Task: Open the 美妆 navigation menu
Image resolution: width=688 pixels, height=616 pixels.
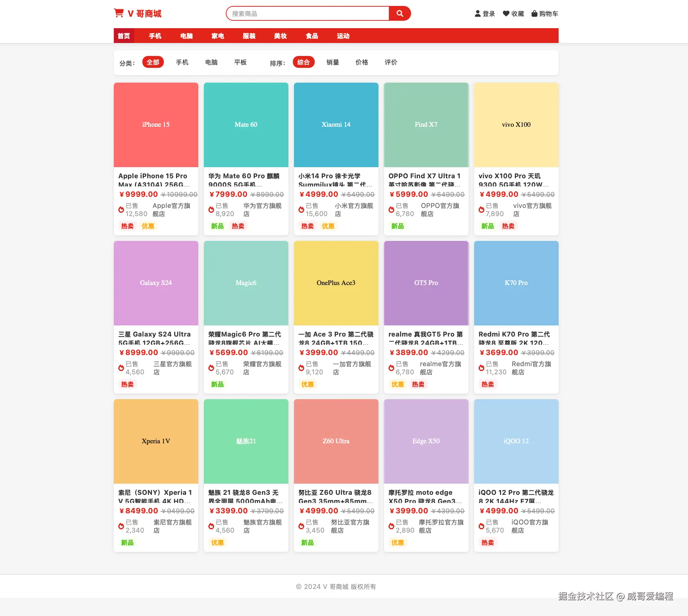Action: pyautogui.click(x=281, y=36)
